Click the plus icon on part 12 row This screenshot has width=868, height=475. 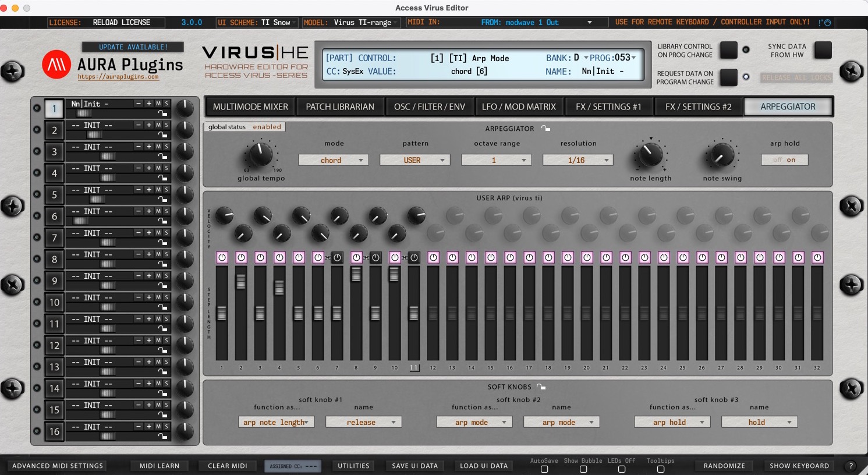[x=148, y=341]
